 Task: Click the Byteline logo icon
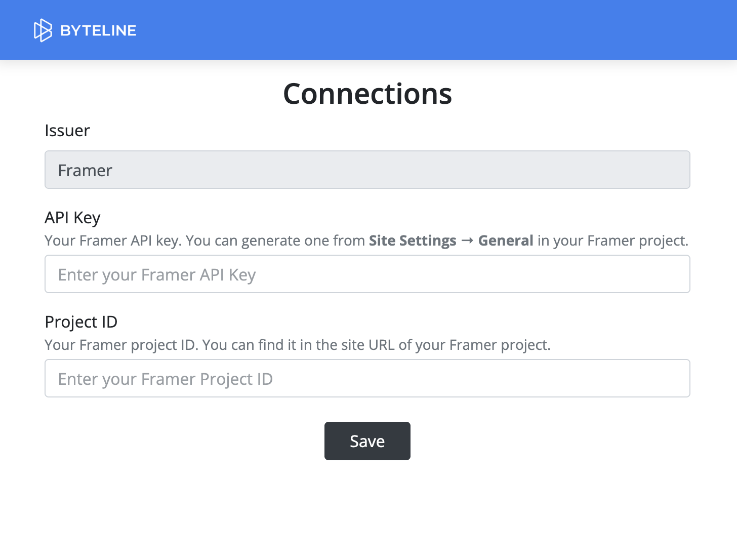tap(43, 30)
